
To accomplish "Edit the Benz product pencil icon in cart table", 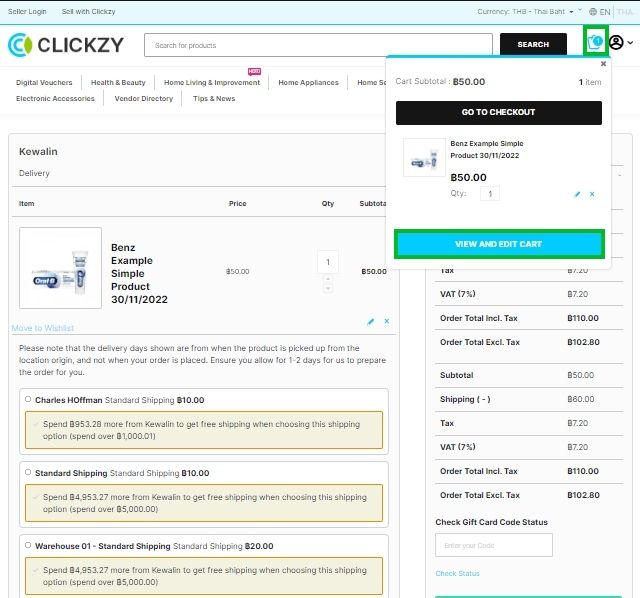I will tap(371, 322).
